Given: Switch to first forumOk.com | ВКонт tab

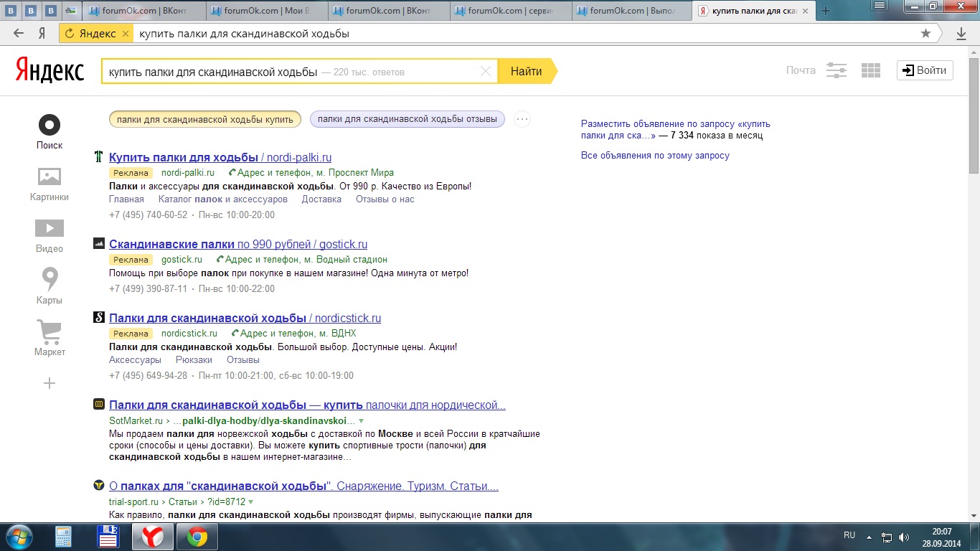Looking at the screenshot, I should (x=146, y=11).
